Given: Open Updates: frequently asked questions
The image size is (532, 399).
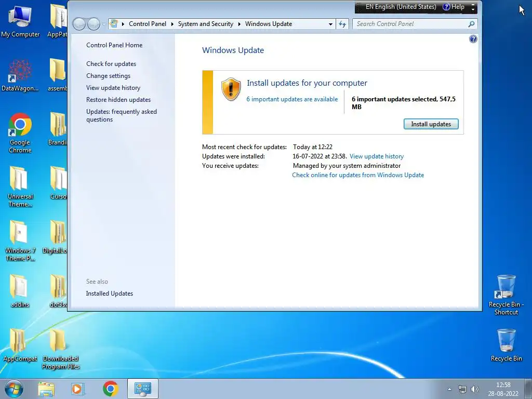Looking at the screenshot, I should click(122, 115).
